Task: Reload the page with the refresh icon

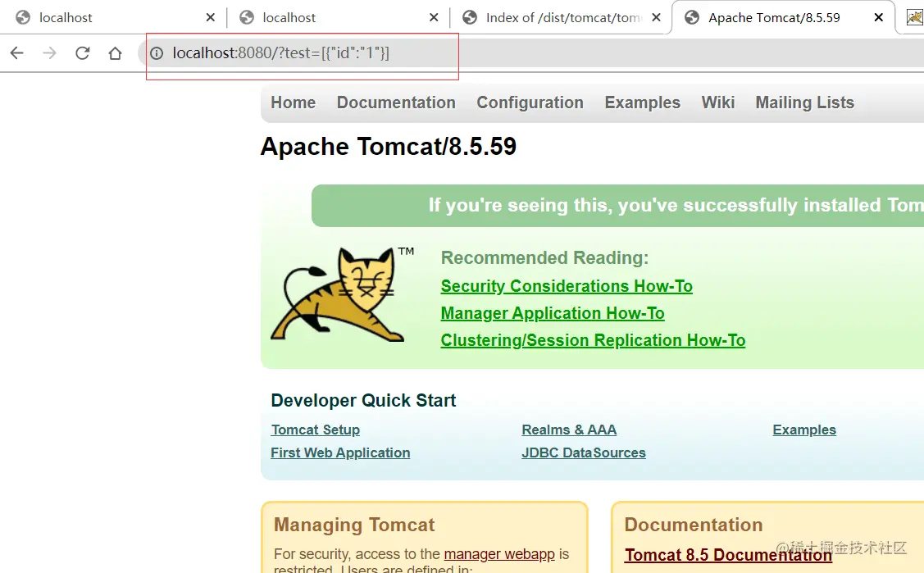Action: [x=83, y=53]
